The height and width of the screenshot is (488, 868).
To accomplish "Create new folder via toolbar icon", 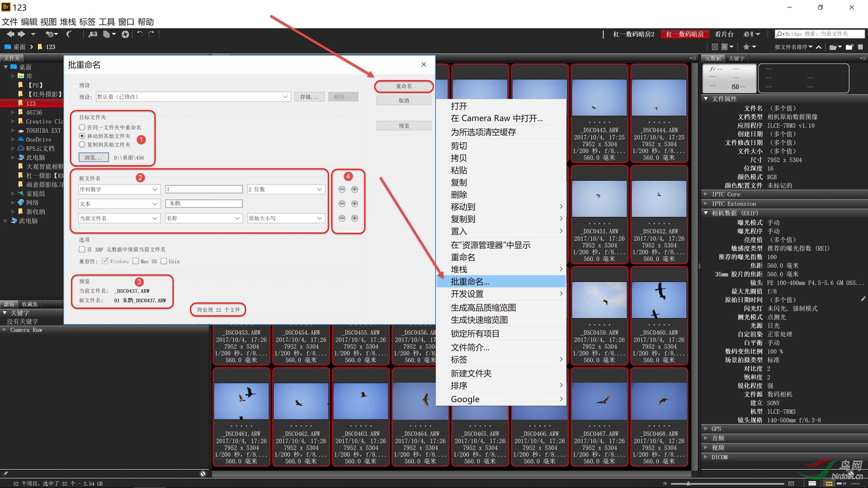I will click(849, 47).
